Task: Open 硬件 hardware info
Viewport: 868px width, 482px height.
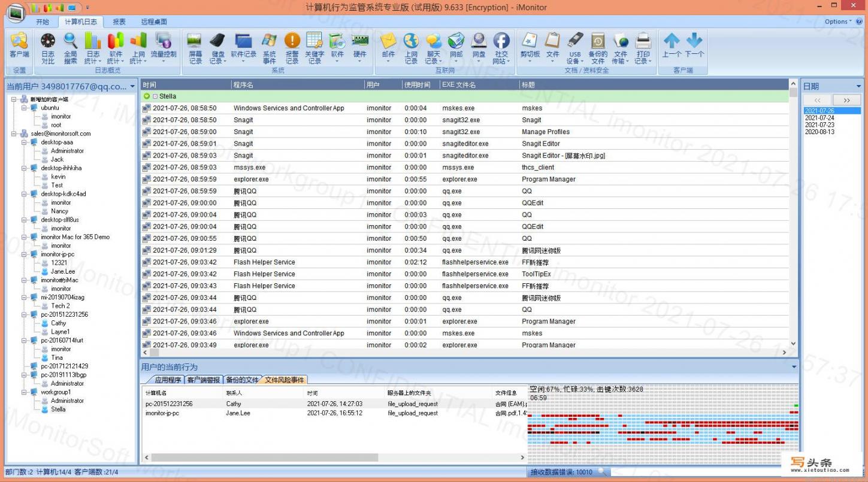Action: 360,47
